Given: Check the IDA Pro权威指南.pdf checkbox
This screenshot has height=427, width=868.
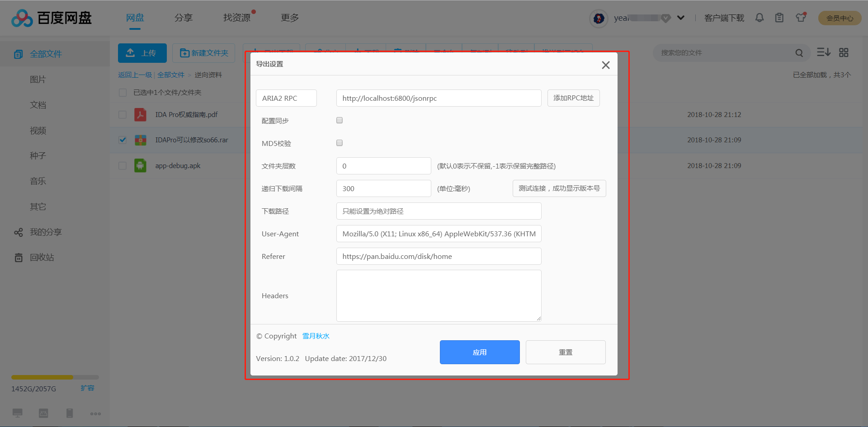Looking at the screenshot, I should [x=123, y=115].
